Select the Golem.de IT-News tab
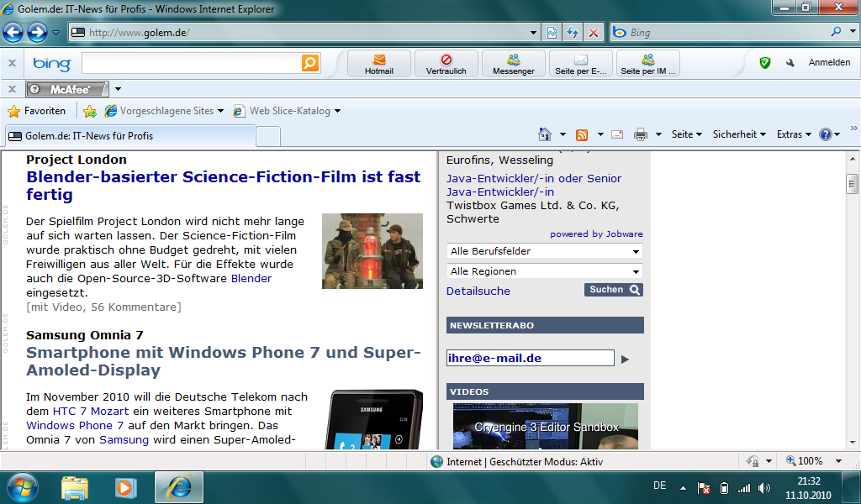 [129, 135]
